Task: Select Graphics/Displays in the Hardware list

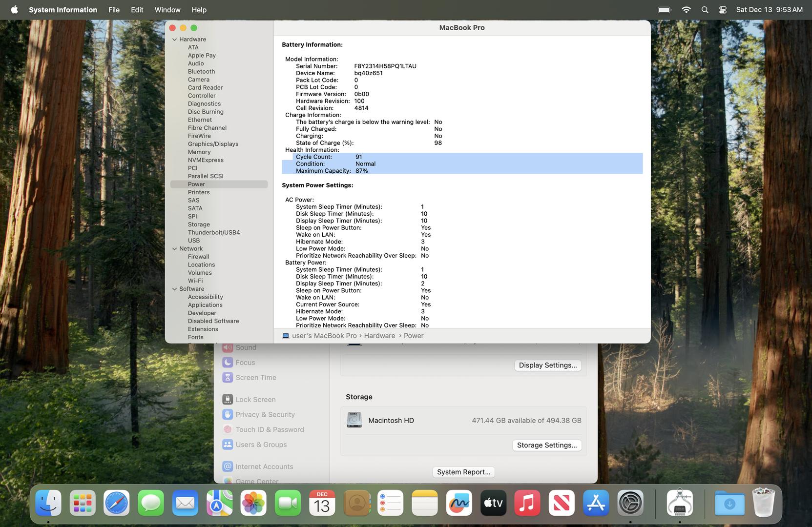Action: [x=213, y=144]
